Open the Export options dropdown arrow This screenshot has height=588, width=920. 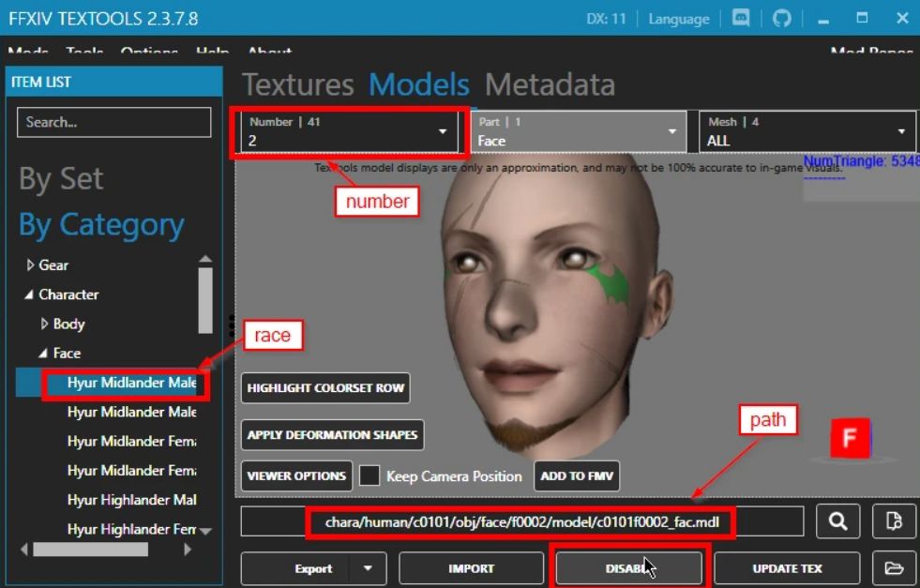pyautogui.click(x=368, y=568)
